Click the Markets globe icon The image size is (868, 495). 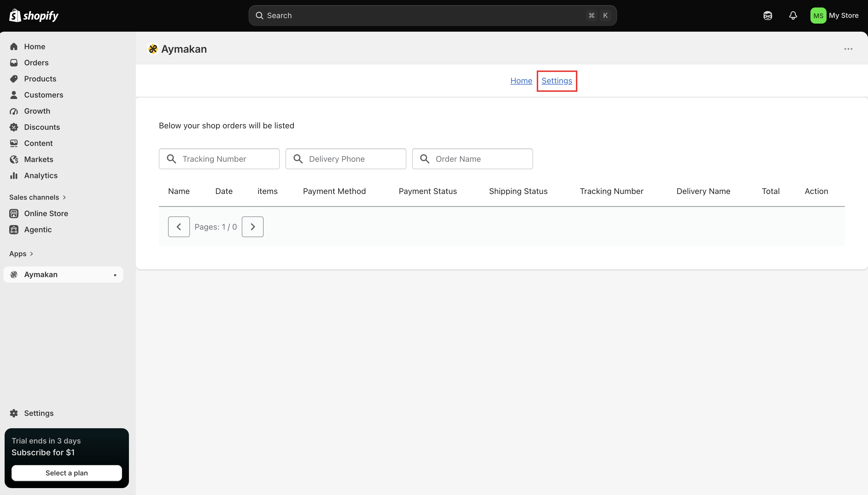pyautogui.click(x=14, y=159)
